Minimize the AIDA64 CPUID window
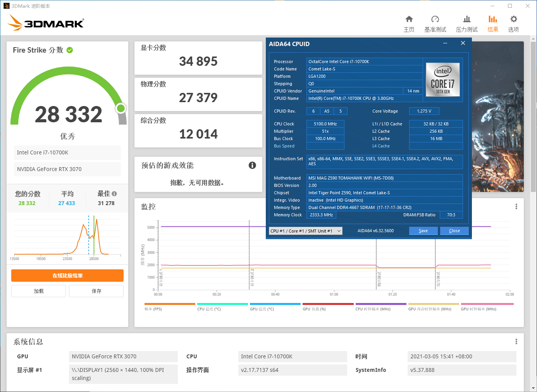Screen dimensions: 537x392 coord(445,43)
